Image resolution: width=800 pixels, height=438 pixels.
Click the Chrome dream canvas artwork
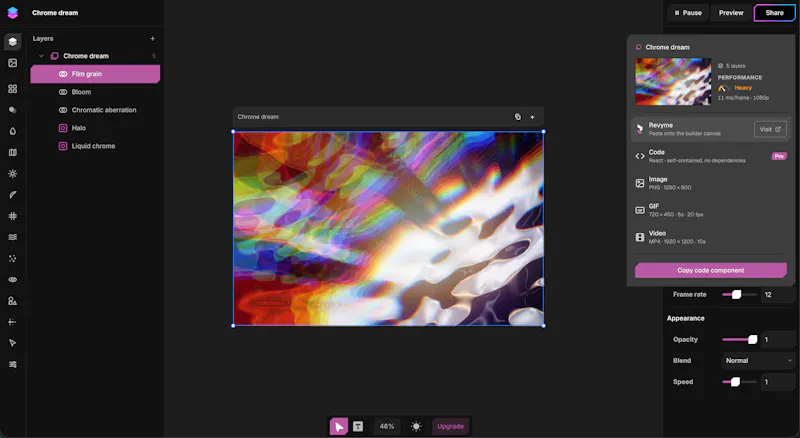click(388, 229)
